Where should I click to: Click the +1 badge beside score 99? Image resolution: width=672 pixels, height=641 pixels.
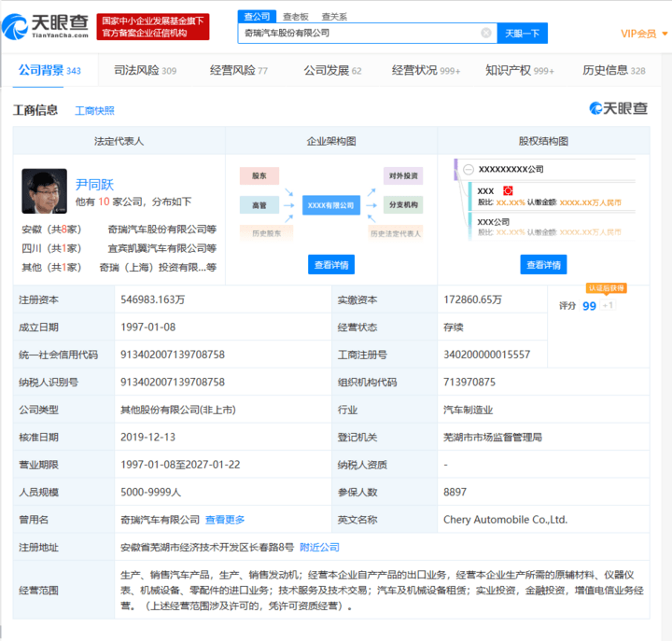(x=608, y=306)
